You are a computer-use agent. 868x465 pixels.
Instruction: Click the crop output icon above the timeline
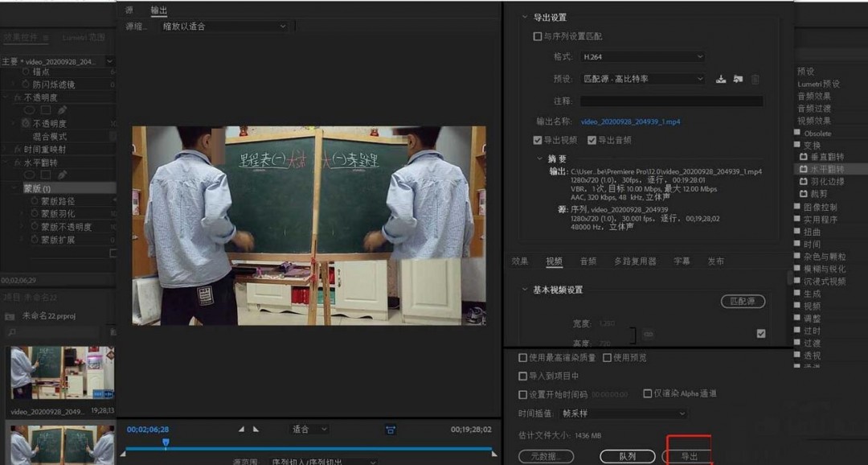(x=390, y=429)
